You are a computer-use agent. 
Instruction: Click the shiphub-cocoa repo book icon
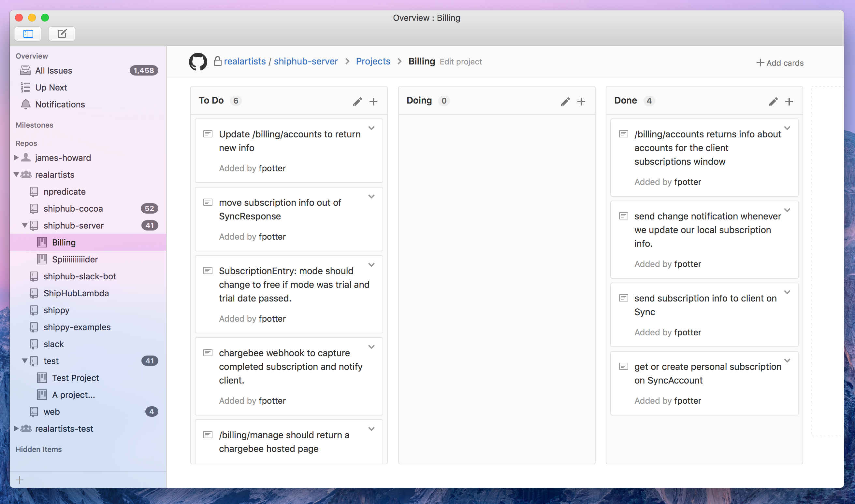(34, 208)
